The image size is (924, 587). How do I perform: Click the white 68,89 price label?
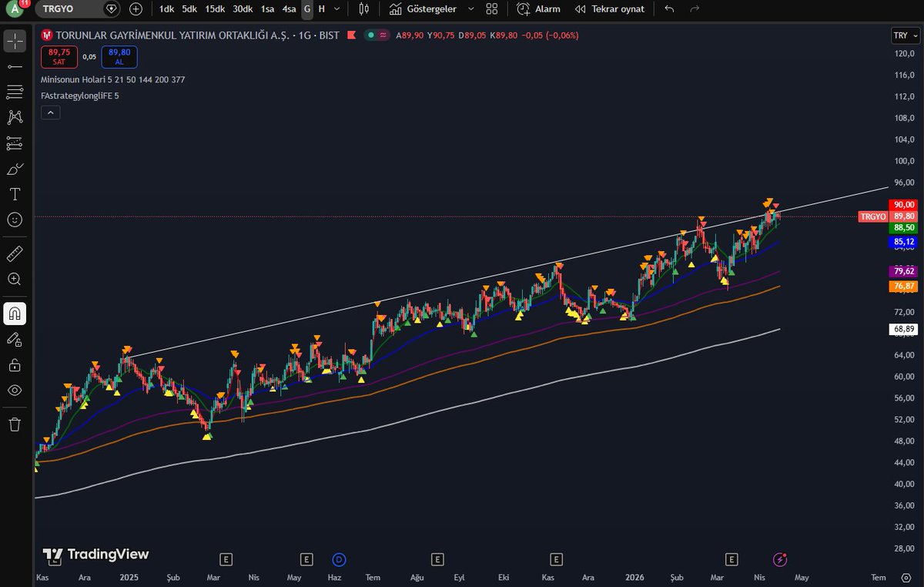click(x=902, y=329)
